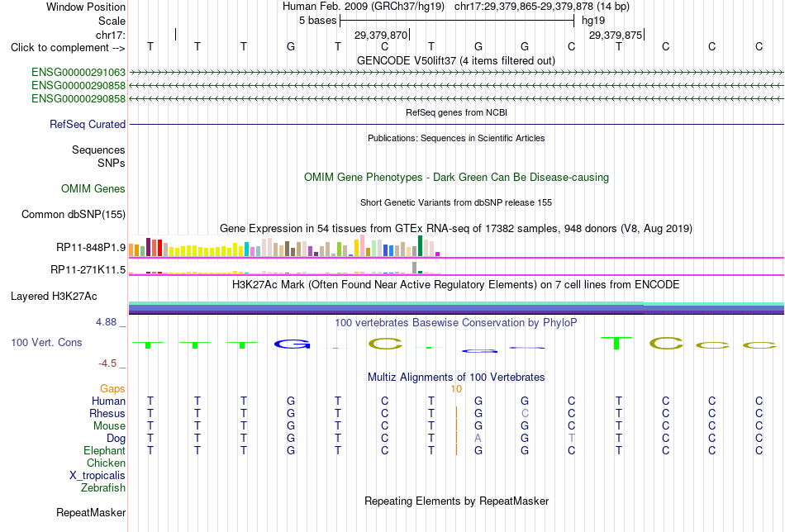Open the OMIM Genes track label
The image size is (785, 532).
[x=93, y=188]
